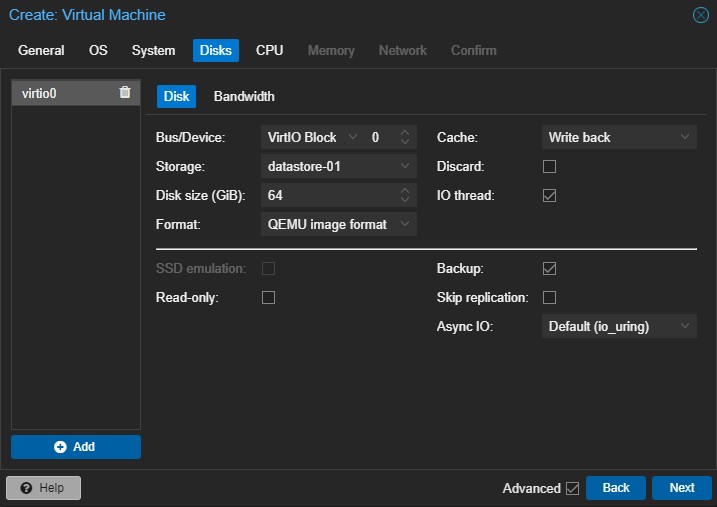Close the Create Virtual Machine dialog
The width and height of the screenshot is (717, 507).
(701, 15)
